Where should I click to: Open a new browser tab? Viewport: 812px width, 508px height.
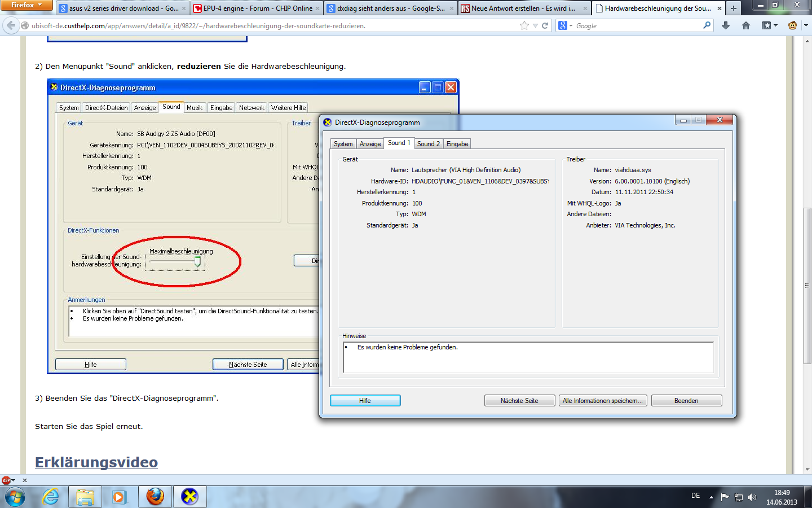pos(734,8)
